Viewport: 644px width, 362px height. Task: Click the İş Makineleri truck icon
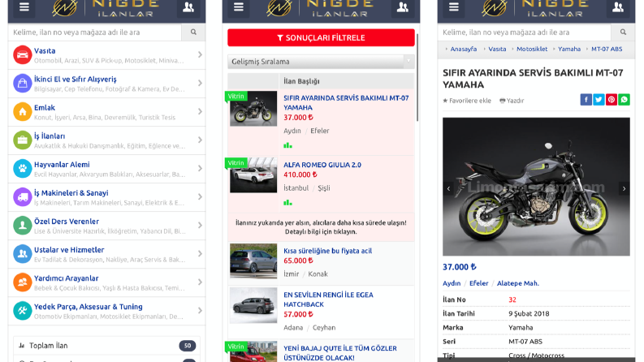tap(22, 197)
